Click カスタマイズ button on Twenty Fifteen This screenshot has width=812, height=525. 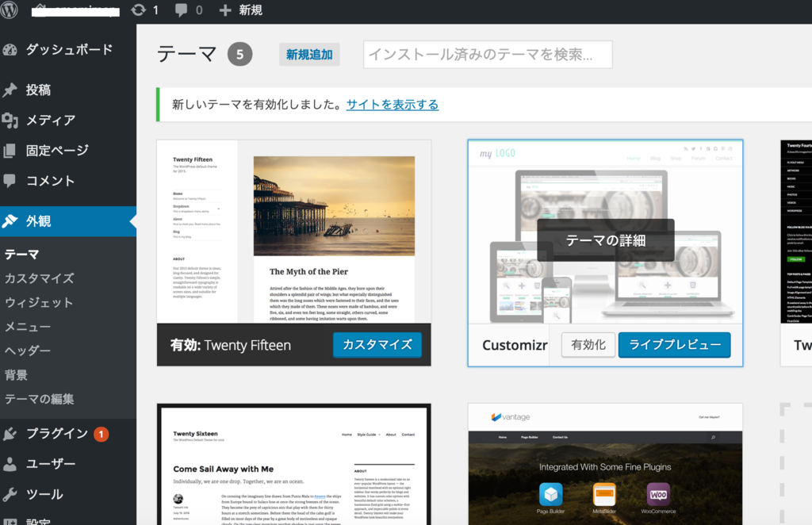[x=377, y=345]
